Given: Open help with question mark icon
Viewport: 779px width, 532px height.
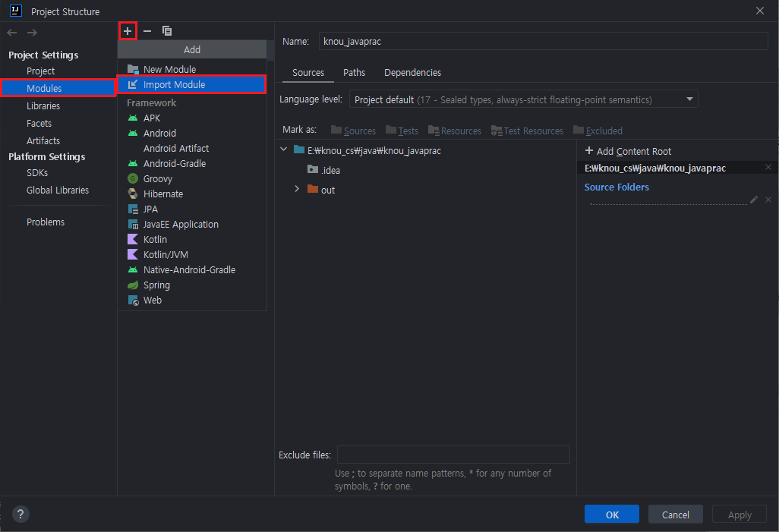Looking at the screenshot, I should pos(20,514).
